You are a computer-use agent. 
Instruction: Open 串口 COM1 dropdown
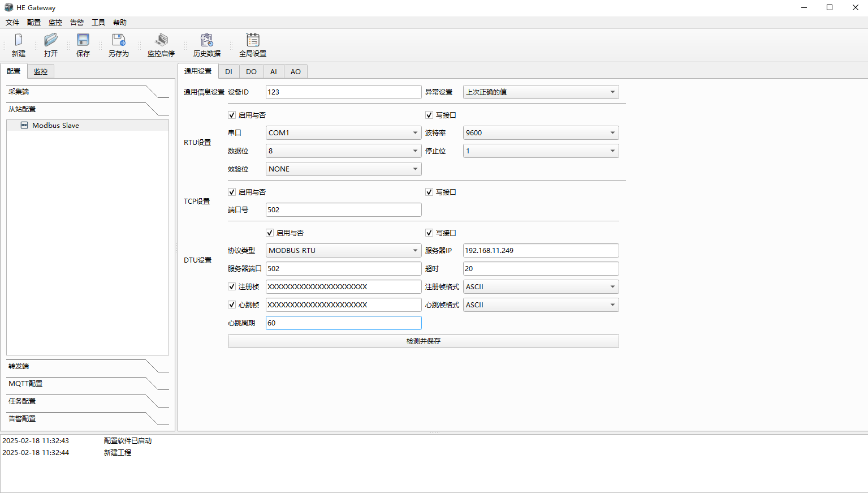344,132
